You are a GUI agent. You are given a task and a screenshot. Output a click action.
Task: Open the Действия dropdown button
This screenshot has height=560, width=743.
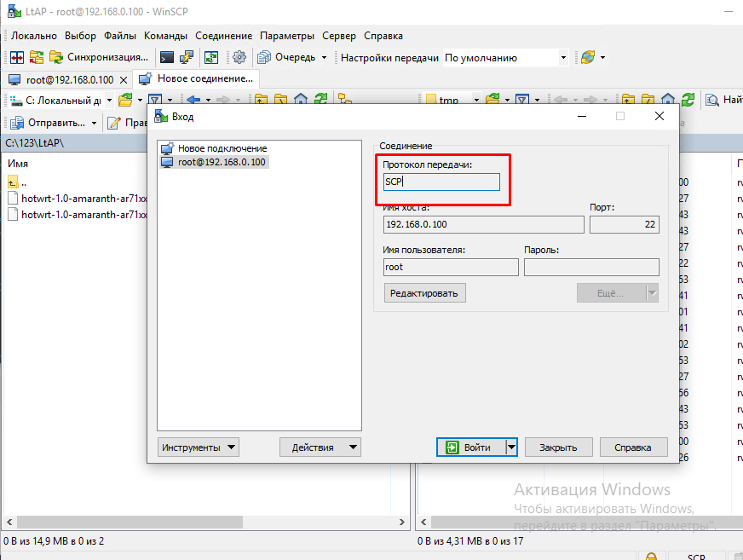click(320, 447)
